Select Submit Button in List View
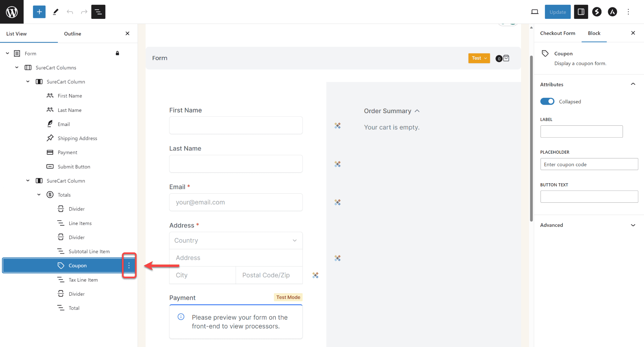The height and width of the screenshot is (347, 644). pos(74,167)
